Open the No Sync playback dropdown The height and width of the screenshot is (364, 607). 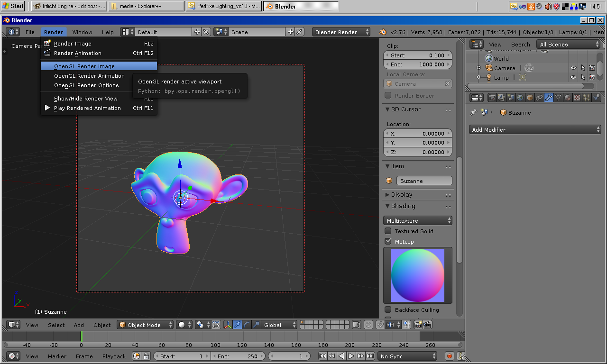(x=407, y=356)
